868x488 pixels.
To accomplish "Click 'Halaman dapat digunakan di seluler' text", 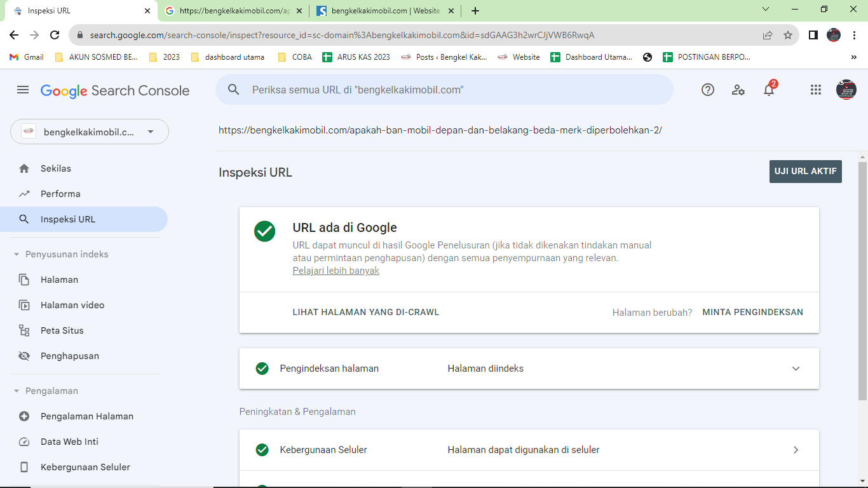I will point(524,450).
